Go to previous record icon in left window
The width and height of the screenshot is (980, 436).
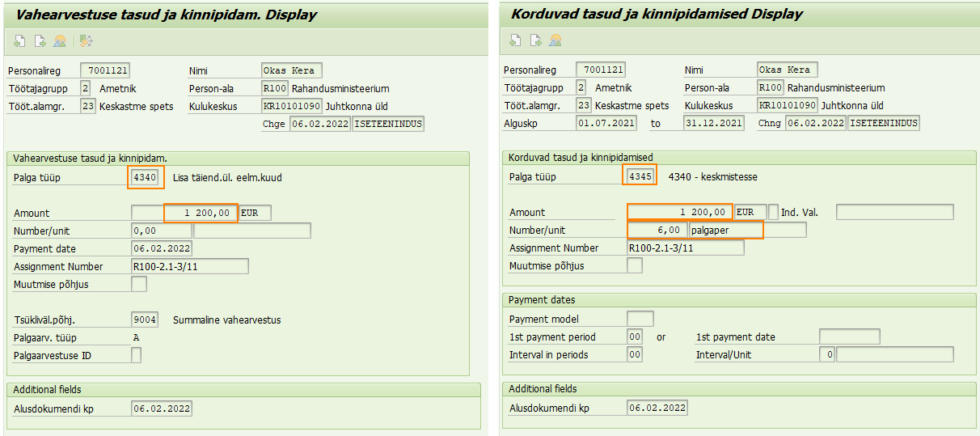[19, 40]
